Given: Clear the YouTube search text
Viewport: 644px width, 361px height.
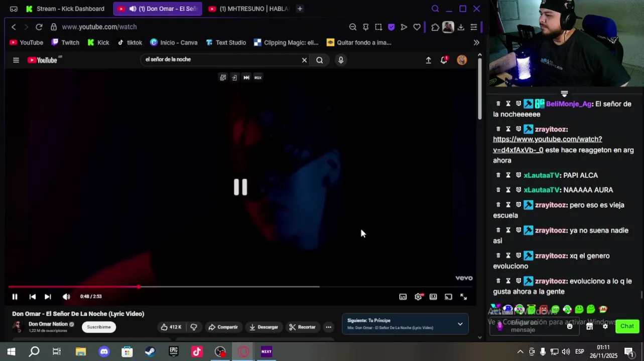Looking at the screenshot, I should (x=304, y=60).
